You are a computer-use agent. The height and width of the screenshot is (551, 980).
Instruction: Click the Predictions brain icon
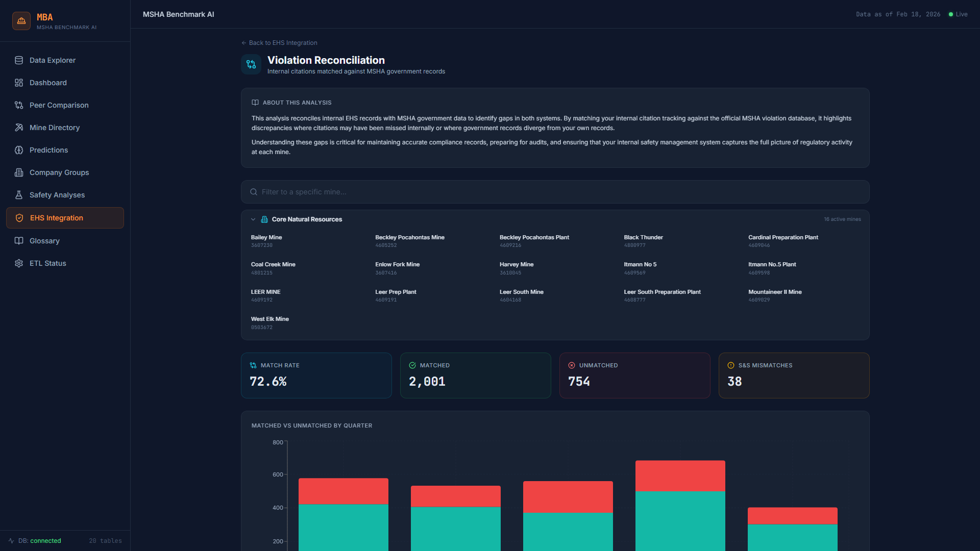(x=19, y=150)
